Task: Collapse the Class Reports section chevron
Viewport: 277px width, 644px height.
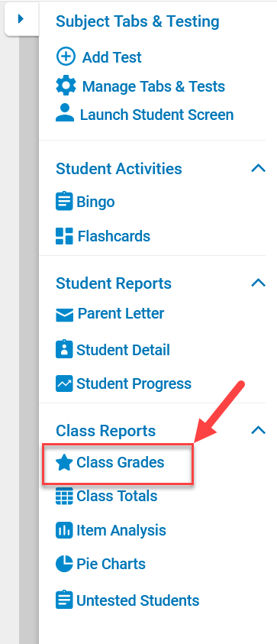Action: [258, 430]
